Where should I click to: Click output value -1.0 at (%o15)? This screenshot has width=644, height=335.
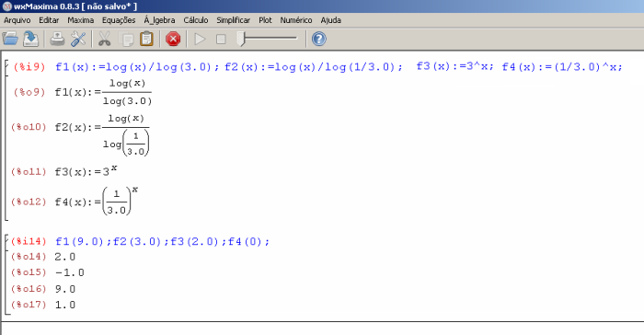(69, 272)
